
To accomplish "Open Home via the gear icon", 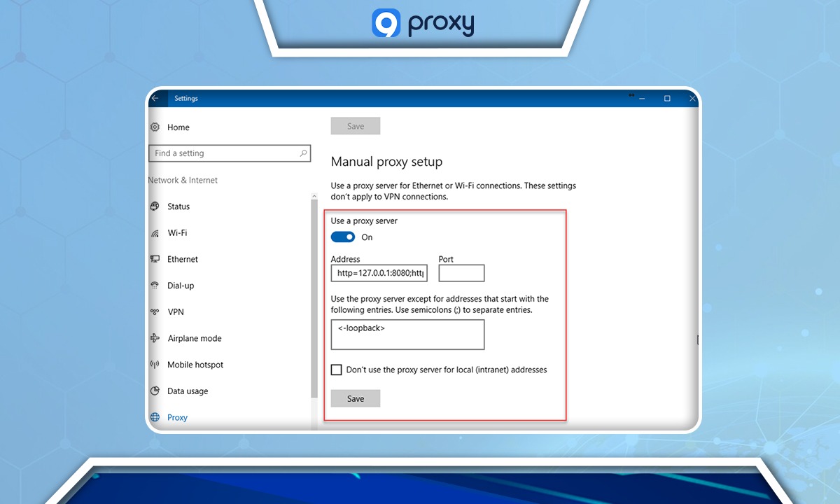I will 155,127.
